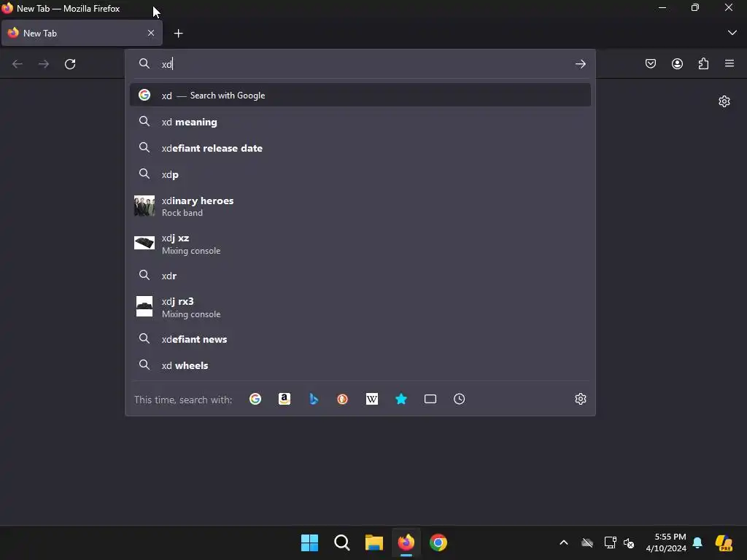This screenshot has height=560, width=747.
Task: Choose 'xd — Search with Google' result
Action: [x=360, y=96]
